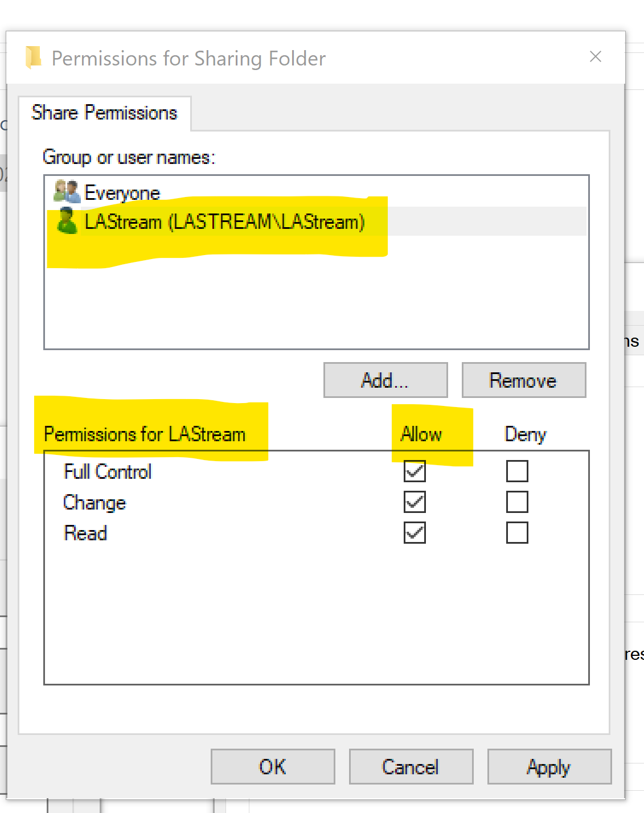Toggle Allow checkbox for Change
Viewport: 644px width, 813px height.
pos(415,502)
